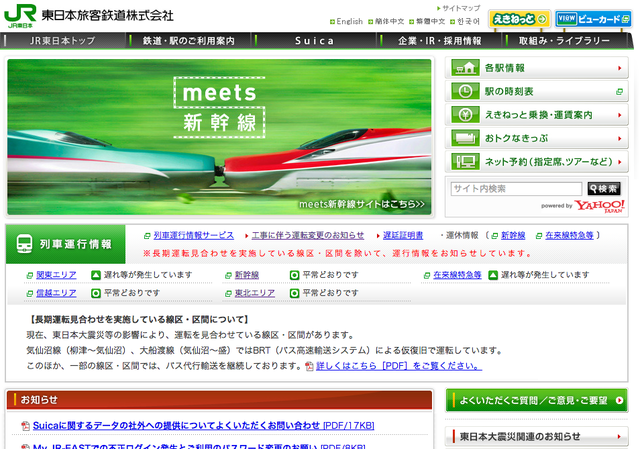Open 列車運行情報サービス link

[193, 236]
